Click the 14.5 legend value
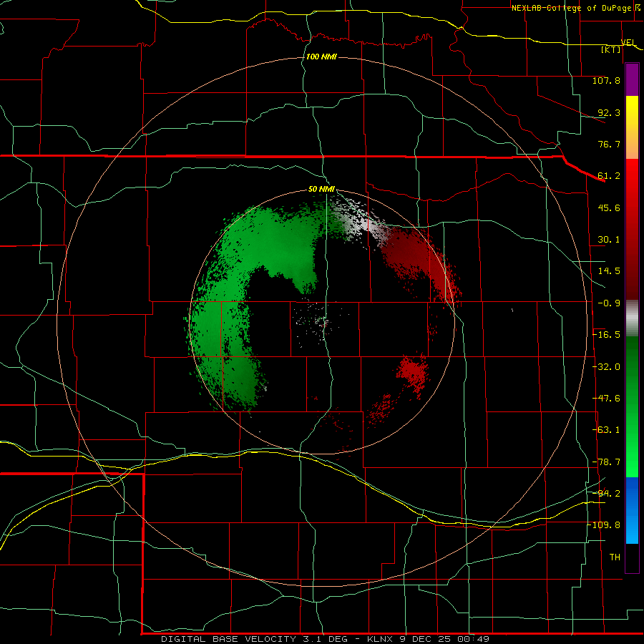The image size is (644, 644). pos(609,271)
